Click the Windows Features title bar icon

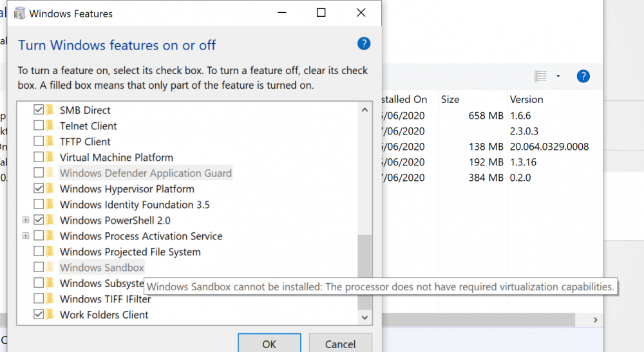pos(19,14)
